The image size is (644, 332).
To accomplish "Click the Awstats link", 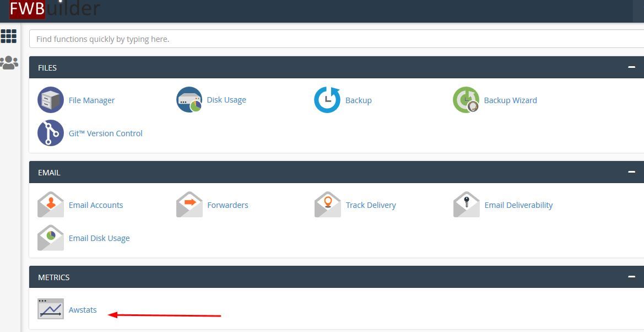I will 83,310.
